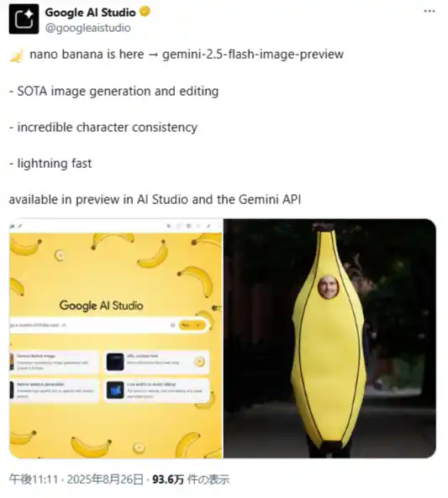Click the banana emoji starting the tweet
Viewport: 448px width, 498px height.
click(17, 55)
